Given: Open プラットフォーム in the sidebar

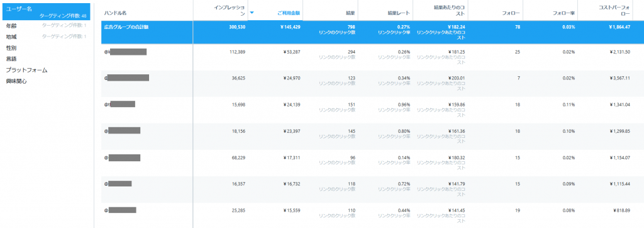Looking at the screenshot, I should 26,71.
